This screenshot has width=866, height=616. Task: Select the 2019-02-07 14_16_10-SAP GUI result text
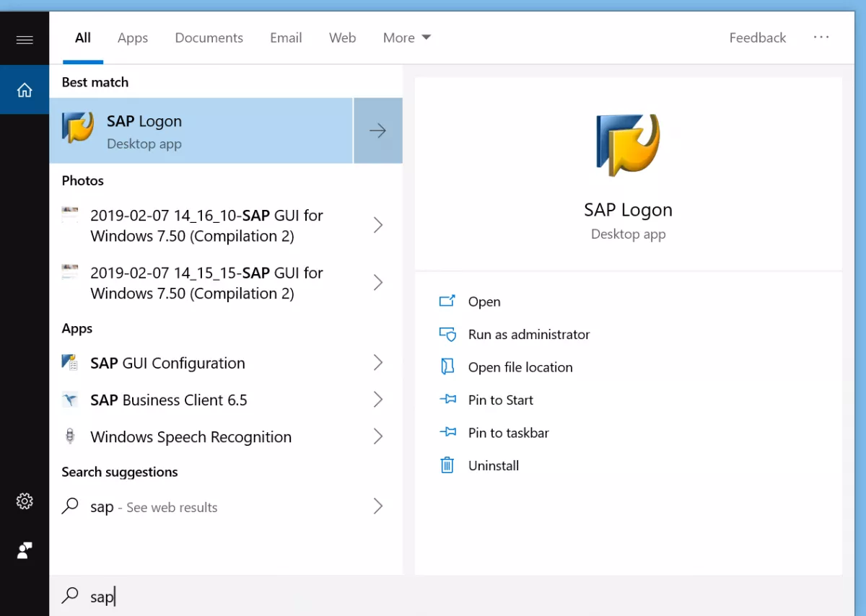[x=207, y=225]
